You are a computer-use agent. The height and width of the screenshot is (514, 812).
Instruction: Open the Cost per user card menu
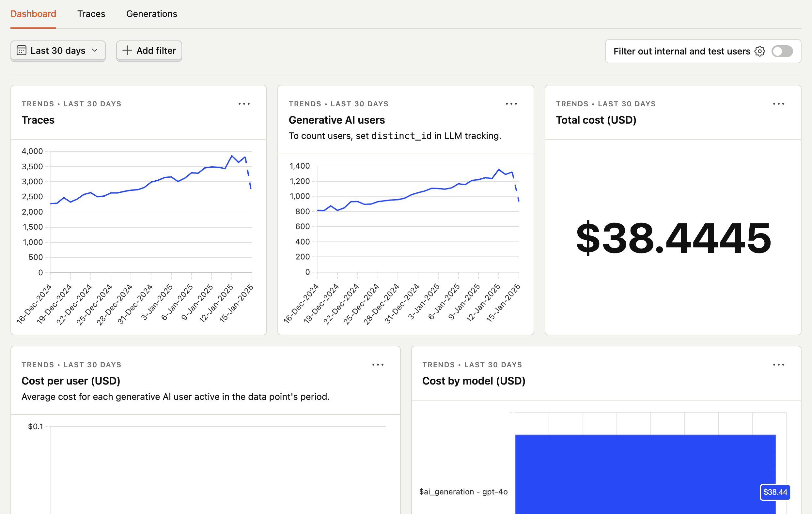[x=378, y=364]
